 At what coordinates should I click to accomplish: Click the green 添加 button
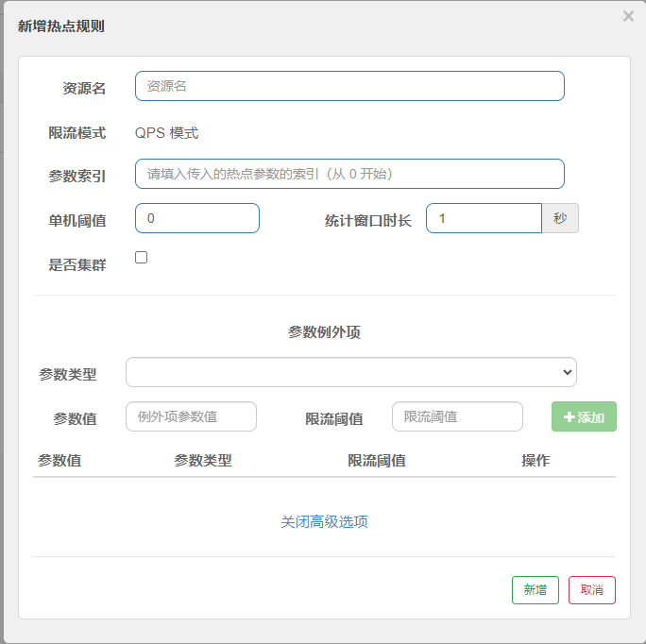pos(584,416)
